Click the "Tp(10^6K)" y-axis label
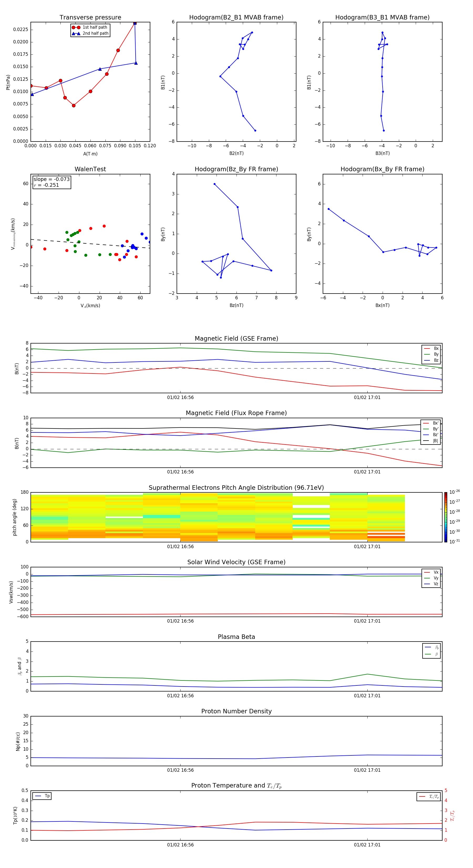This screenshot has width=473, height=868. [x=15, y=815]
